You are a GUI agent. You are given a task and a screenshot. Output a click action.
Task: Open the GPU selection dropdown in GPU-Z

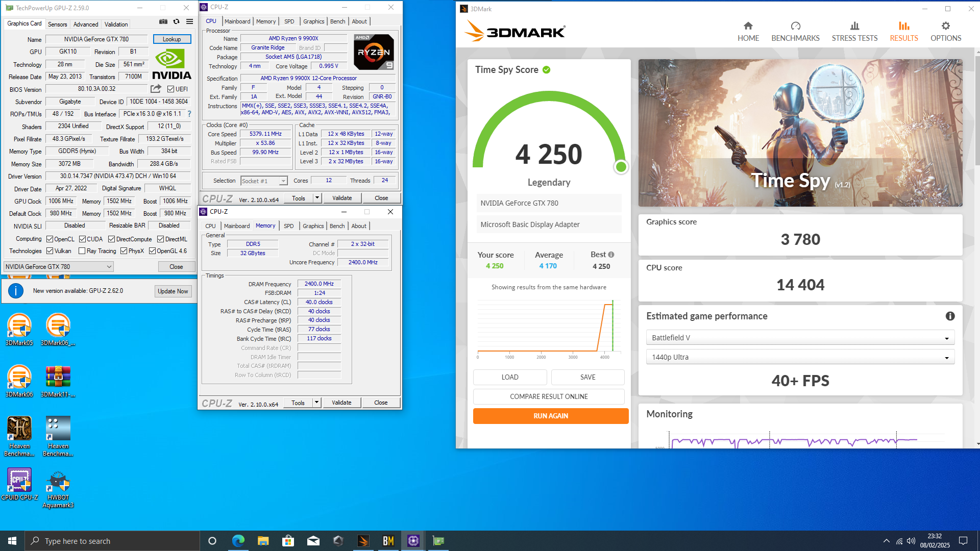click(x=58, y=267)
